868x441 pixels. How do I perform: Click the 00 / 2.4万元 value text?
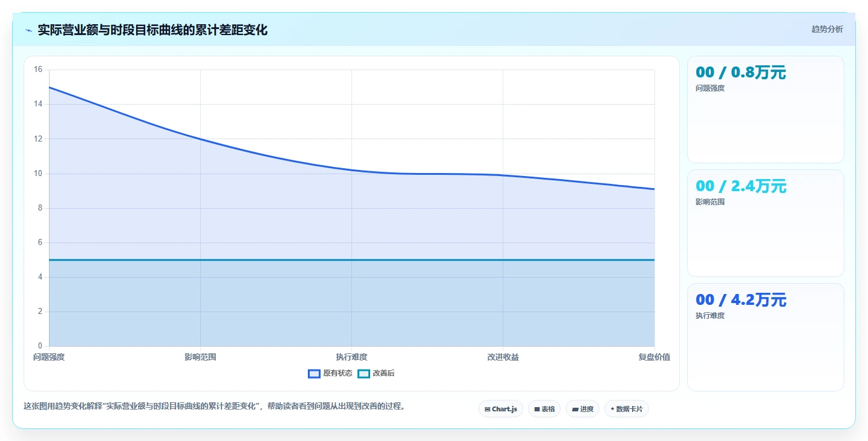(741, 186)
